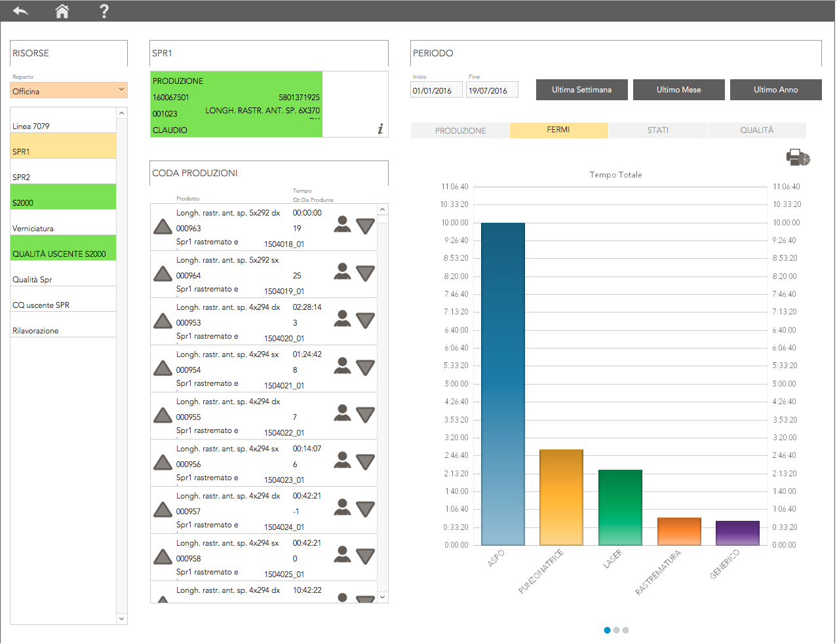
Task: Open the info icon in SPR1 panel
Action: pos(380,129)
